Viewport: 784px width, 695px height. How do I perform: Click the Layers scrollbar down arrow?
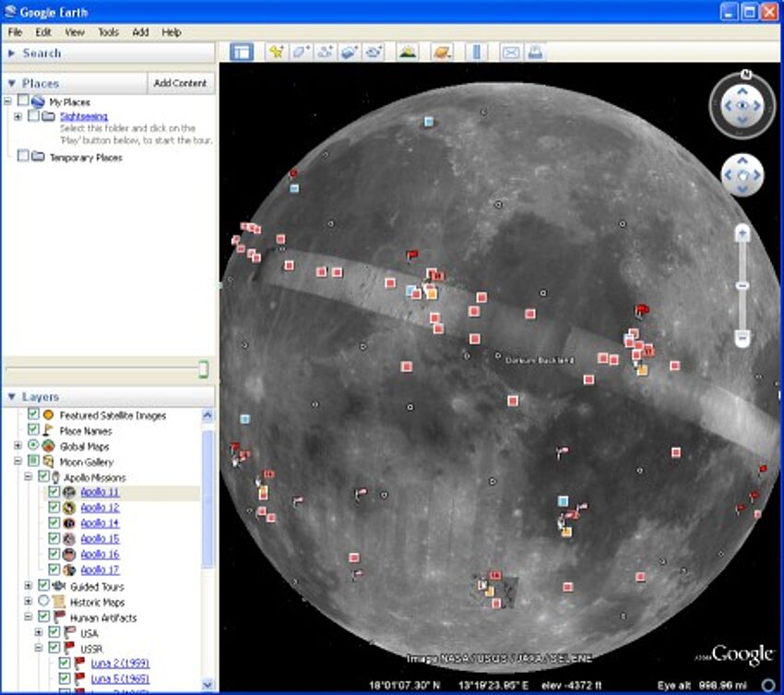point(208,684)
